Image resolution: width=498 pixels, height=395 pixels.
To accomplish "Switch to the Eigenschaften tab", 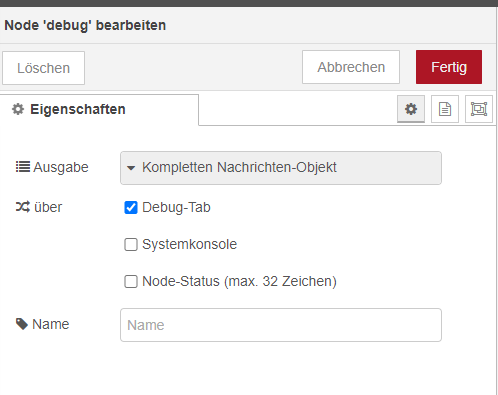I will (99, 110).
